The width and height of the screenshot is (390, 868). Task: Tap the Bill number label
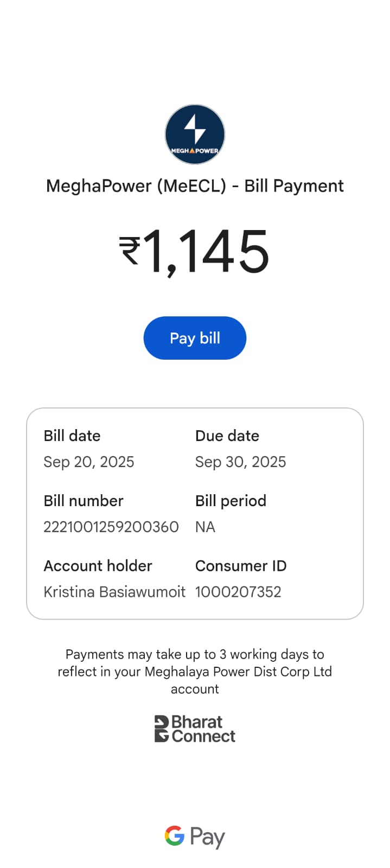pyautogui.click(x=84, y=501)
